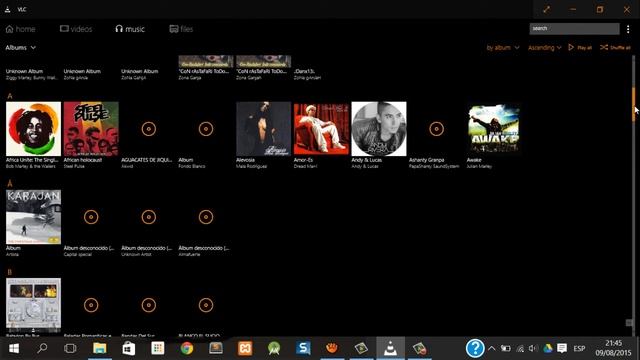640x360 pixels.
Task: Focus the search input field
Action: tap(574, 29)
